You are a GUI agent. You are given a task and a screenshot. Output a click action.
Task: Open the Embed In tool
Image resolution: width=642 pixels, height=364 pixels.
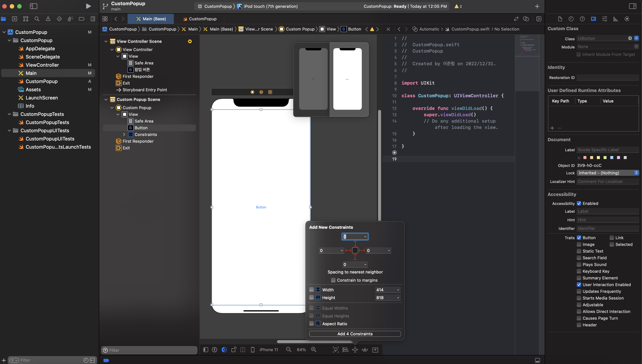click(x=375, y=350)
